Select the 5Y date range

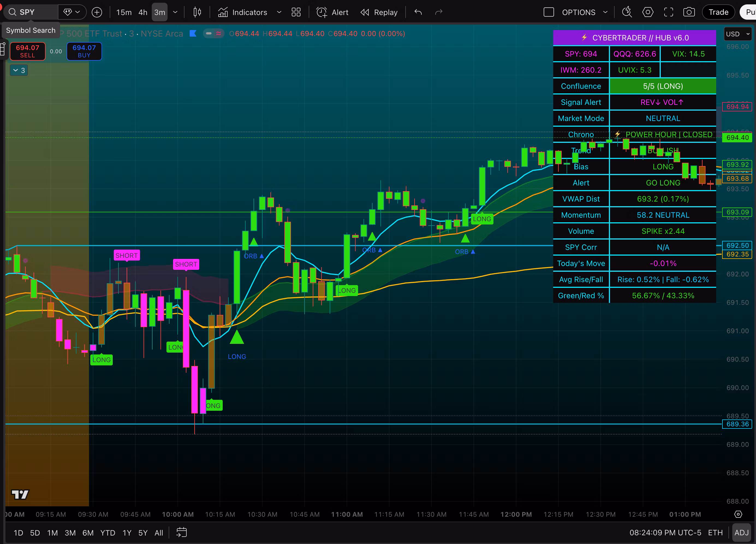click(x=143, y=533)
